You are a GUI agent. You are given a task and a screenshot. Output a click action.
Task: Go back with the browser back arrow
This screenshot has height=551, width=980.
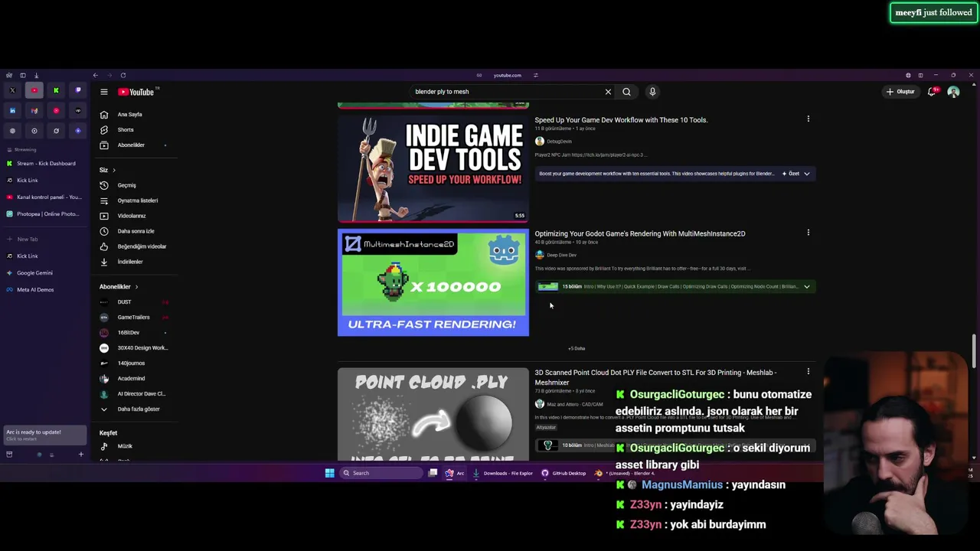click(95, 75)
